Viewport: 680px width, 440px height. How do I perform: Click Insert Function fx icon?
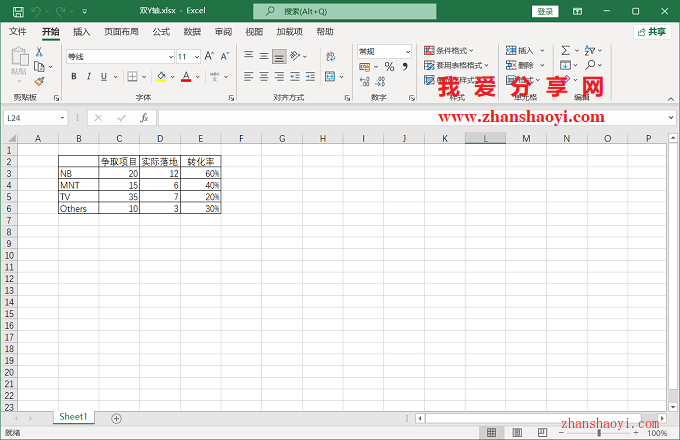click(x=144, y=118)
